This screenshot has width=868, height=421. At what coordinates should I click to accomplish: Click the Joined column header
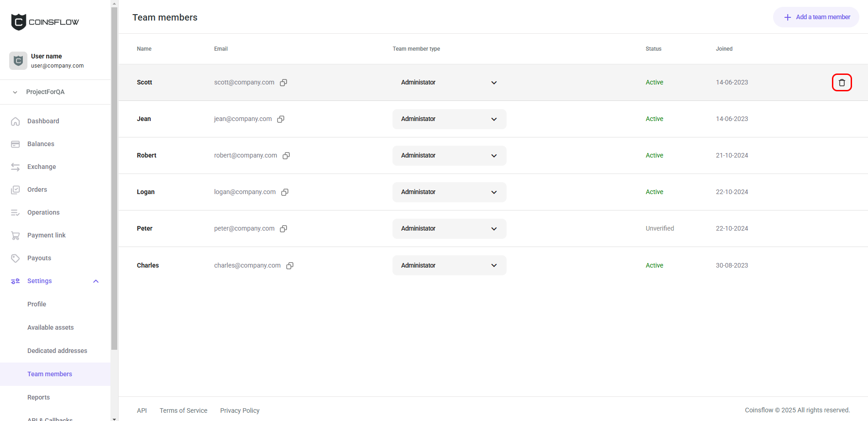724,49
